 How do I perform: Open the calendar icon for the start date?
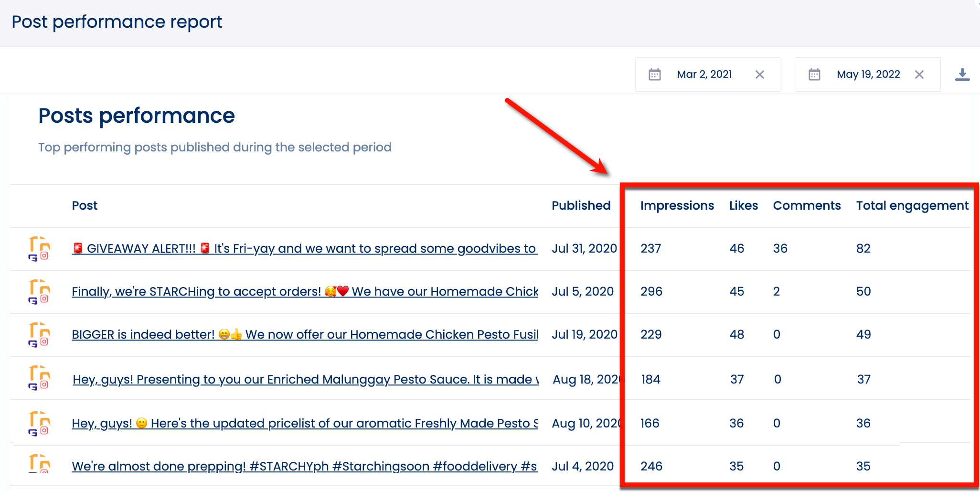655,74
